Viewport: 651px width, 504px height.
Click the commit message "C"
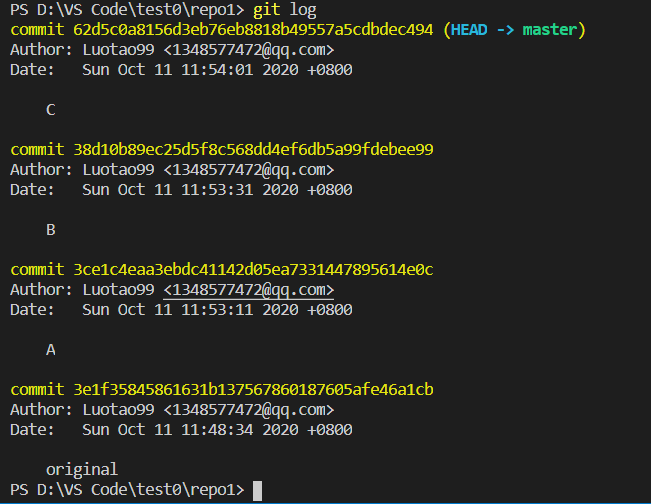(x=51, y=110)
